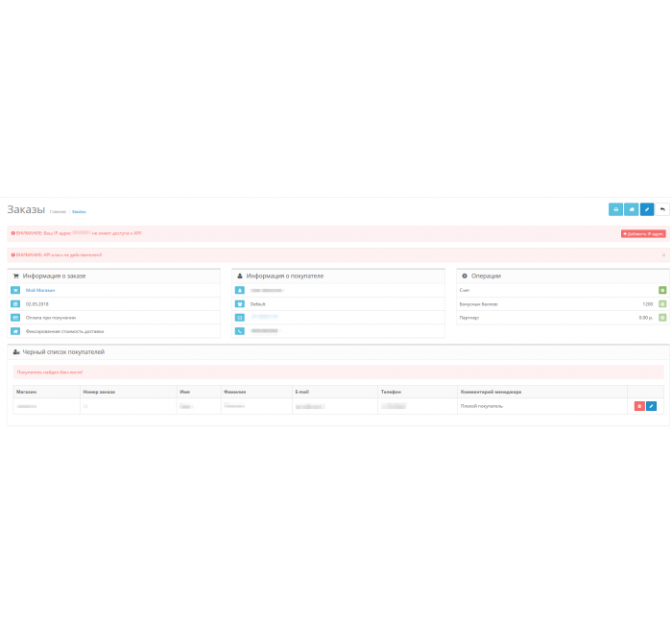Click the store cart icon beside Мой Магазин
This screenshot has width=672, height=624.
tap(15, 290)
